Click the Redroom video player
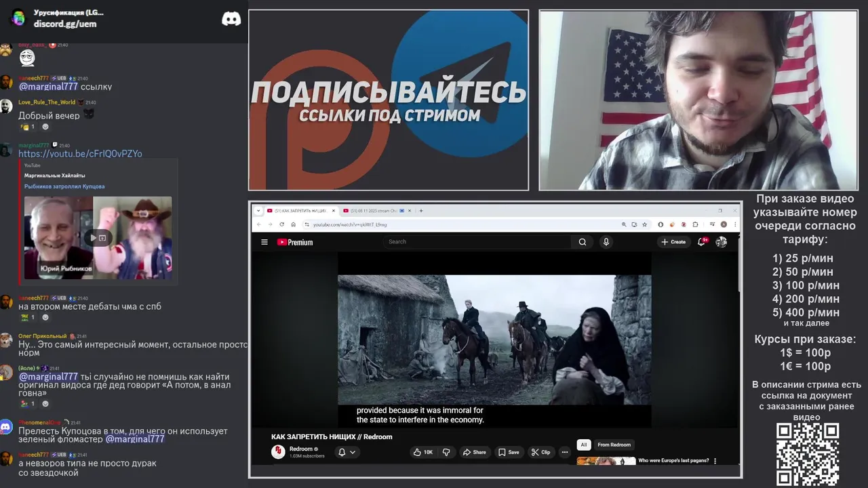The width and height of the screenshot is (868, 488). point(494,340)
